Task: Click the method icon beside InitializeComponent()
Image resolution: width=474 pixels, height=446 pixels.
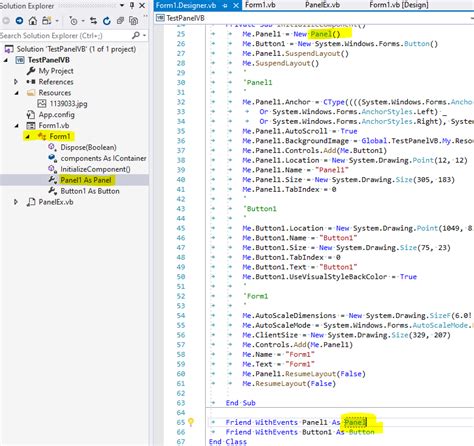Action: pyautogui.click(x=52, y=169)
